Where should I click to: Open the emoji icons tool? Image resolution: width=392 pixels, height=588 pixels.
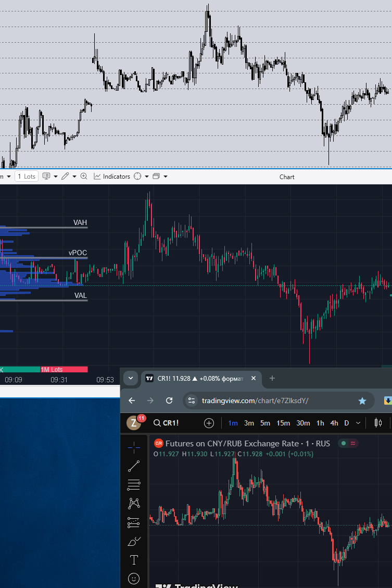(134, 579)
